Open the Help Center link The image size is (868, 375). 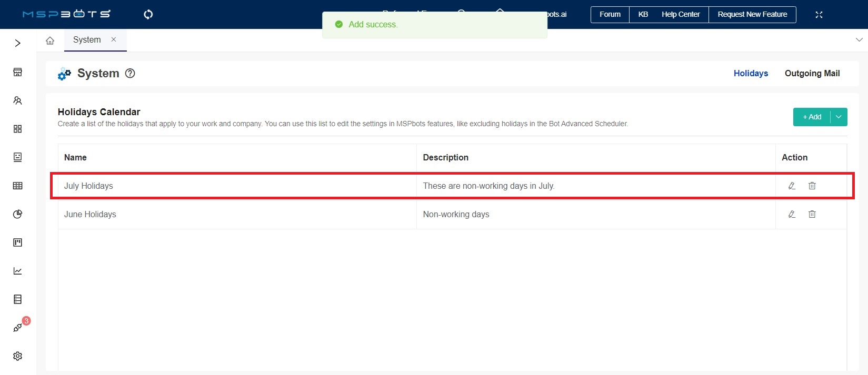680,15
